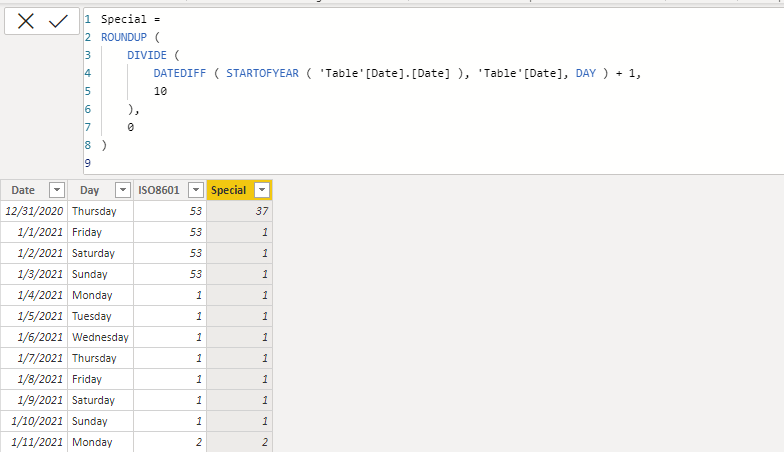Select the 1/10/2021 date cell

point(34,421)
